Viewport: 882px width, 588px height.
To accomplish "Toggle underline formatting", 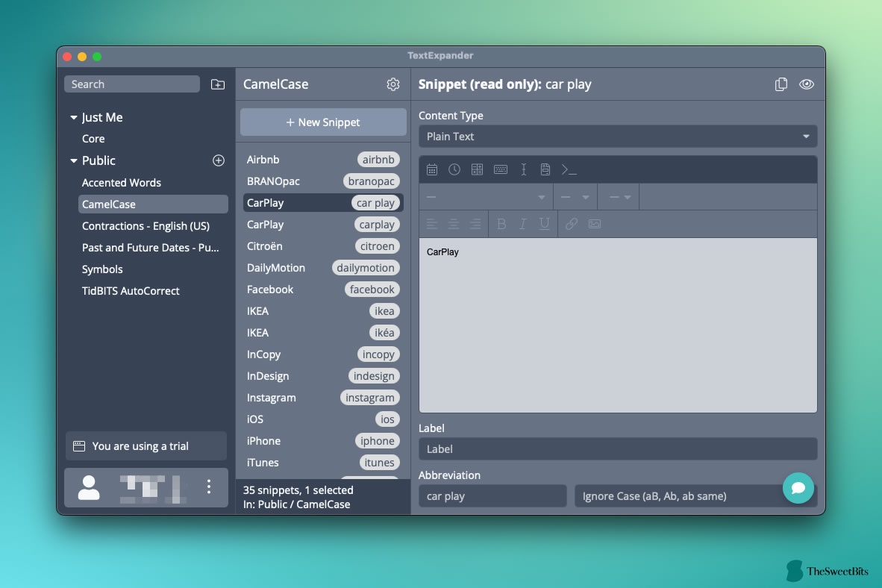I will pyautogui.click(x=544, y=224).
